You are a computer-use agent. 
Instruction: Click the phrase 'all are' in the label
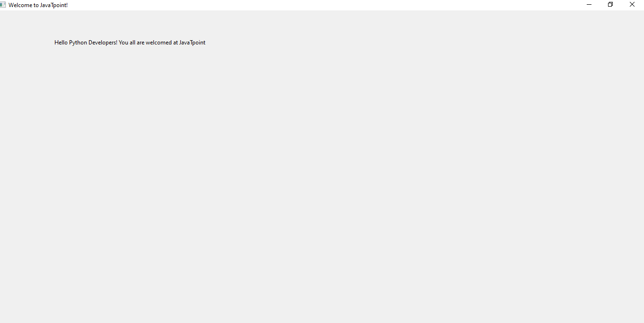137,43
